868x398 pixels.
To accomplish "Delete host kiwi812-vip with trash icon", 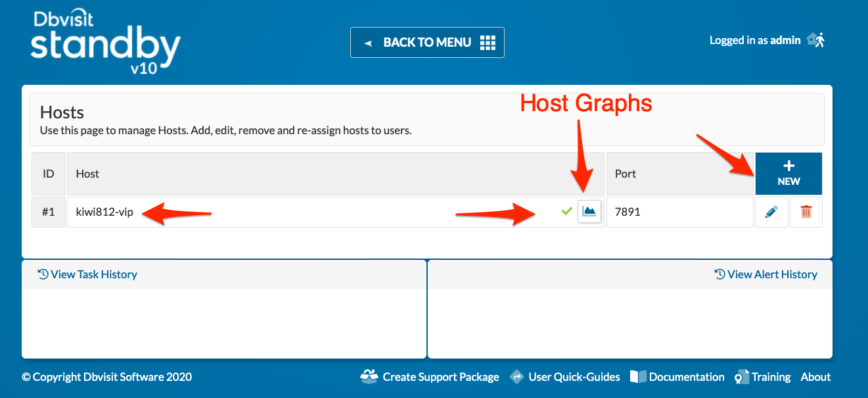I will (806, 212).
